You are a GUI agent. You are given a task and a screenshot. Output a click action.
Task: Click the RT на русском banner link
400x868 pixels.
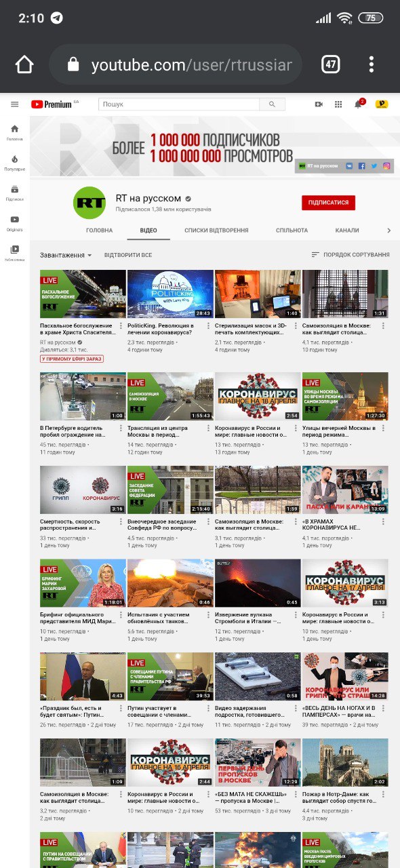(x=319, y=165)
